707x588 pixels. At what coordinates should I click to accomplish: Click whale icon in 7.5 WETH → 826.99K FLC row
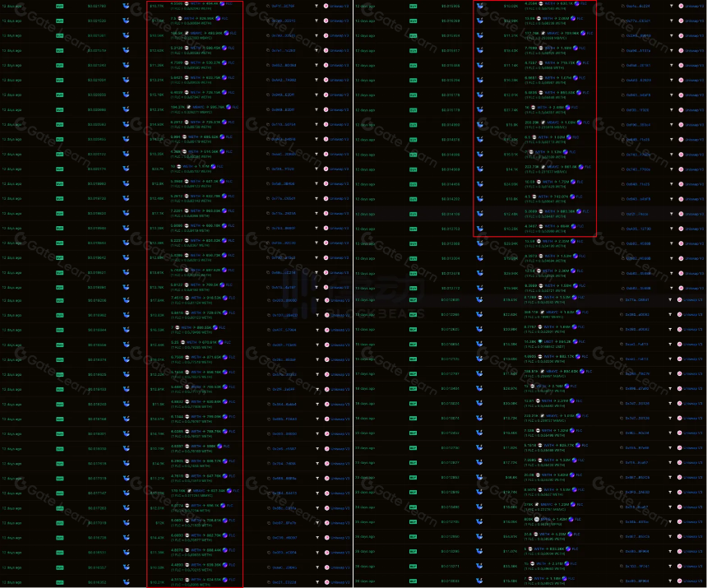coord(126,21)
